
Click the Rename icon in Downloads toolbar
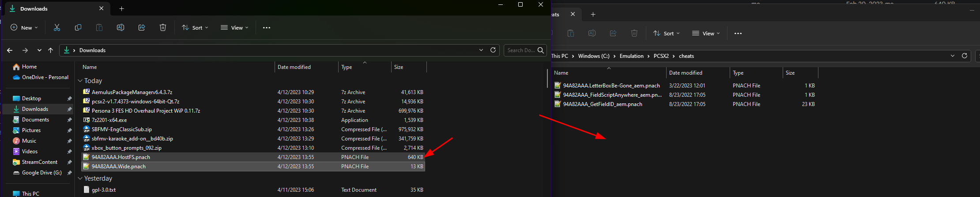click(x=121, y=27)
